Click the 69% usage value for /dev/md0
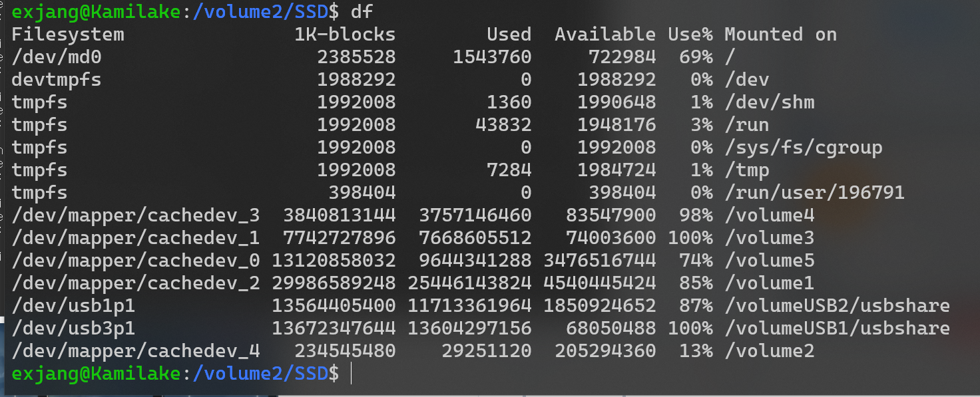 696,57
